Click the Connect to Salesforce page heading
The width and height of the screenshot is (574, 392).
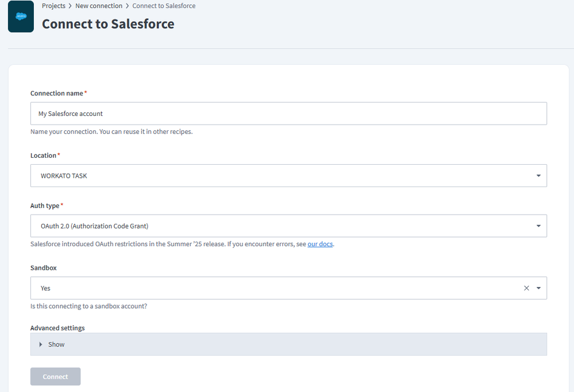point(108,24)
